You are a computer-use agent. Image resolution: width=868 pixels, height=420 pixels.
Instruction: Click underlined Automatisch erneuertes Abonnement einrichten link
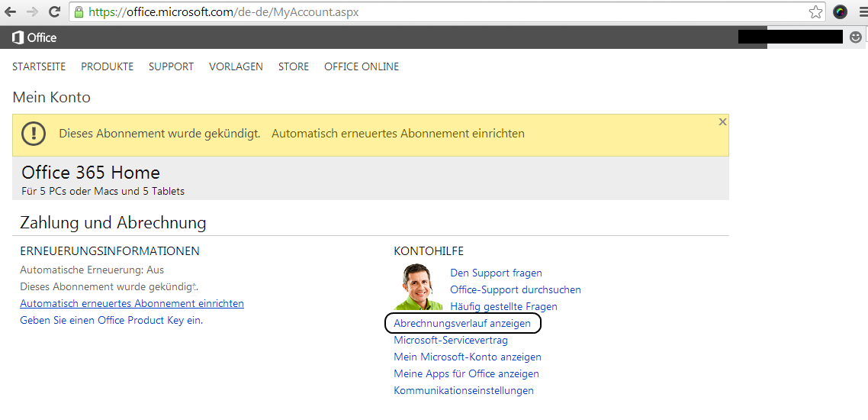click(x=132, y=304)
